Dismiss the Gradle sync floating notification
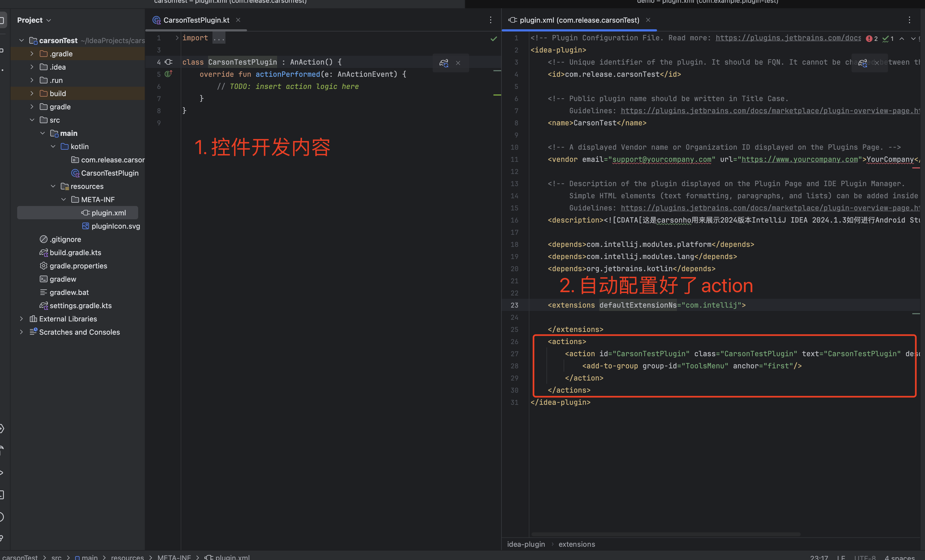Image resolution: width=925 pixels, height=560 pixels. [458, 63]
